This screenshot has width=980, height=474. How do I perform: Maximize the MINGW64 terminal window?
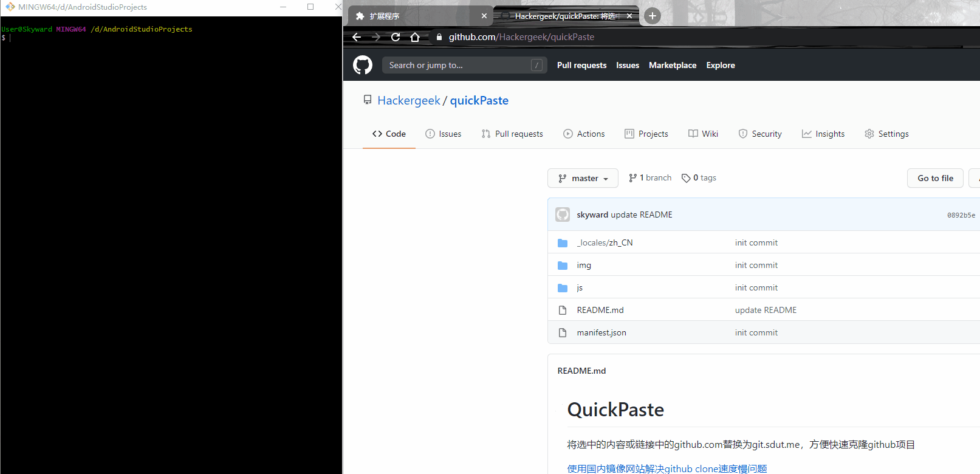point(310,7)
